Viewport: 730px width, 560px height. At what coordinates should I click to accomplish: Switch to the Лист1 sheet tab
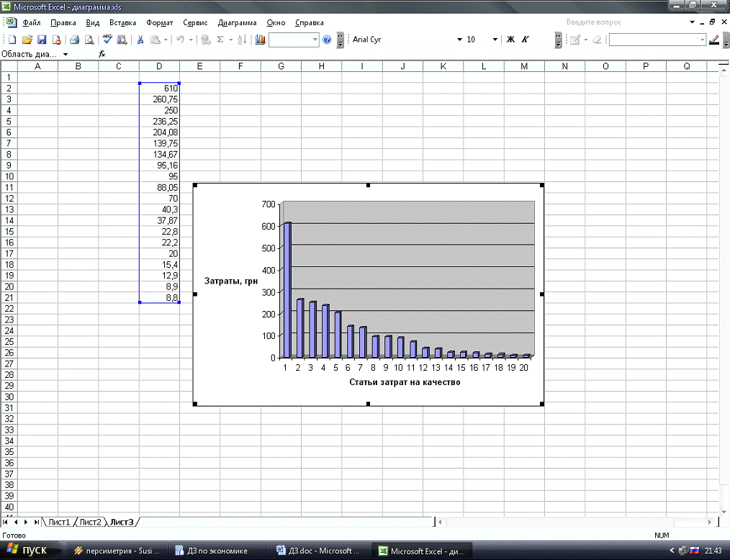click(x=59, y=522)
